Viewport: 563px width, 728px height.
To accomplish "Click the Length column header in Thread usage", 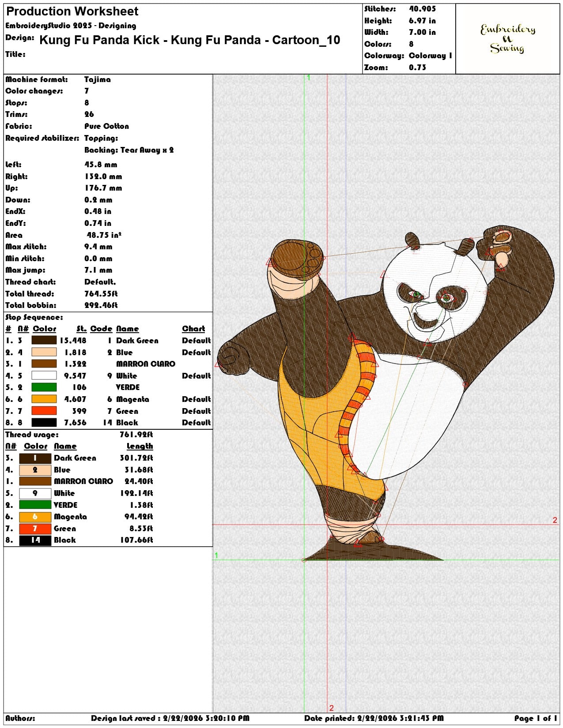I will pyautogui.click(x=140, y=447).
